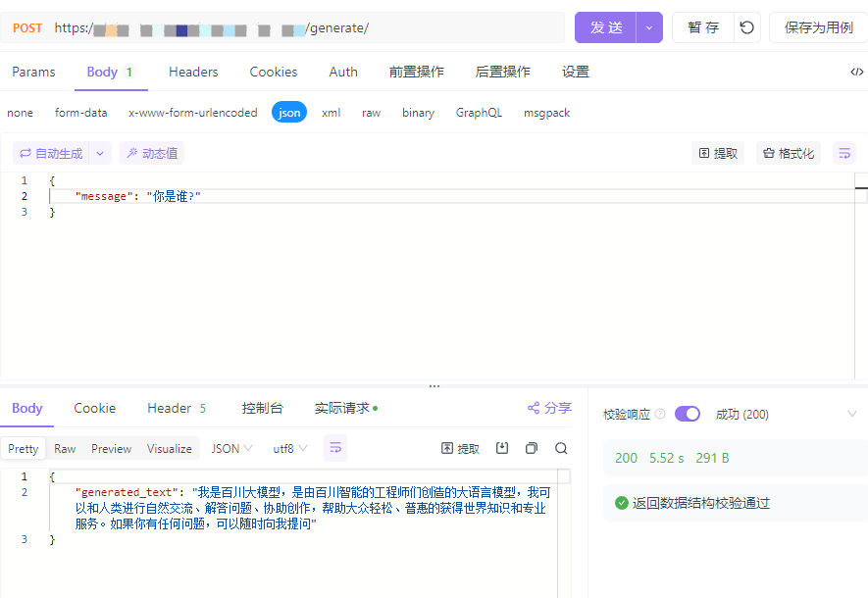The height and width of the screenshot is (598, 868).
Task: Open the send button's dropdown arrow
Action: point(647,26)
